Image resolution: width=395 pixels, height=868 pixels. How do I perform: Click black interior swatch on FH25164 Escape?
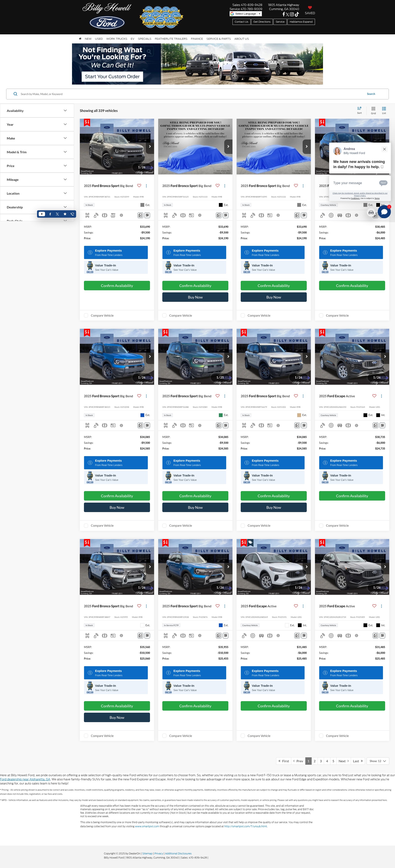click(x=378, y=415)
